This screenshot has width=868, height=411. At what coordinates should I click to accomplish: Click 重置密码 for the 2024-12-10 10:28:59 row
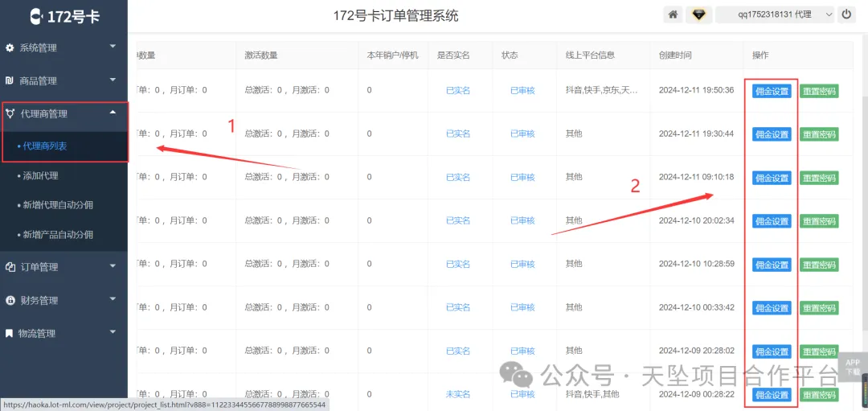pos(819,265)
